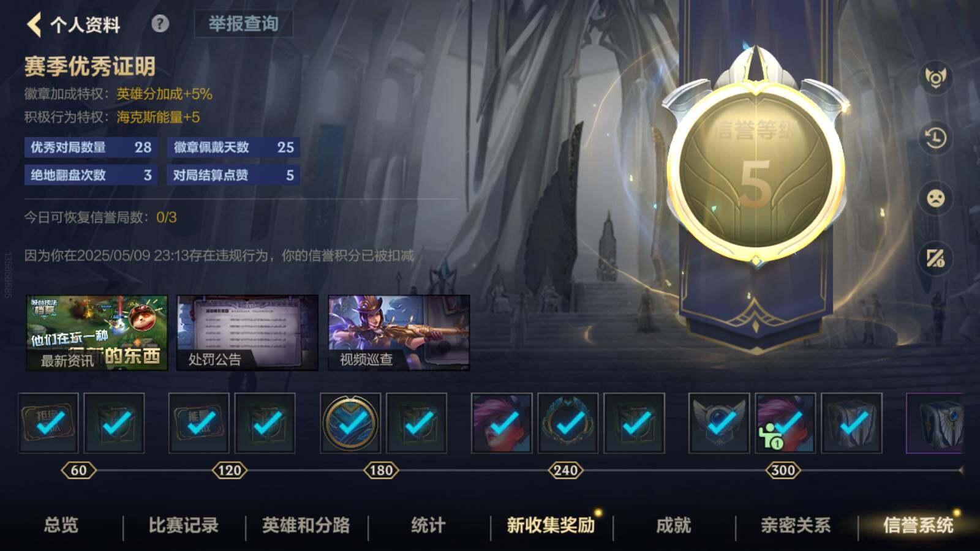Click the 举报查询 button
Image resolution: width=980 pixels, height=551 pixels.
243,24
